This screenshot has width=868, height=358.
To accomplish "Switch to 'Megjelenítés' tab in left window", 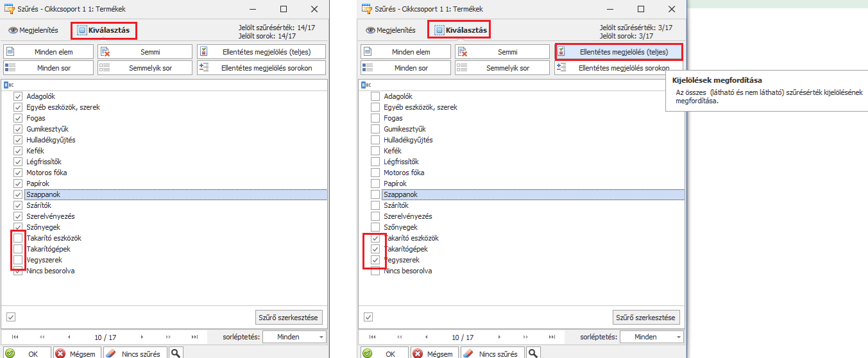I will pyautogui.click(x=33, y=30).
